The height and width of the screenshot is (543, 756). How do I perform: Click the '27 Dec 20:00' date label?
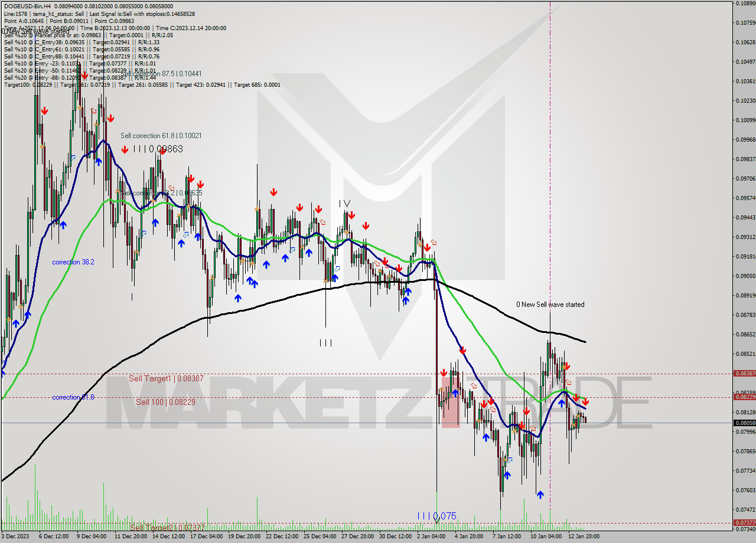coord(357,537)
